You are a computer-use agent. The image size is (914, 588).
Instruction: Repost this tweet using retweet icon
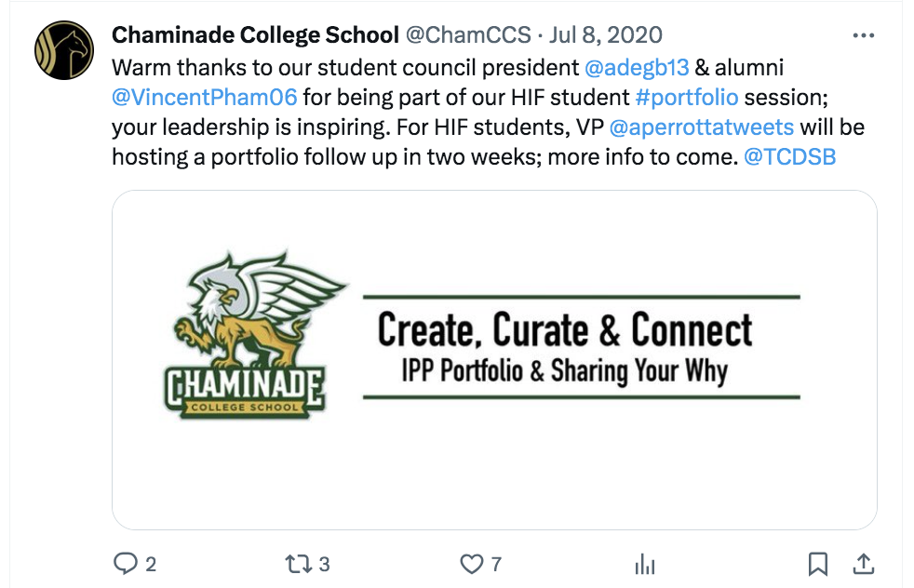298,564
